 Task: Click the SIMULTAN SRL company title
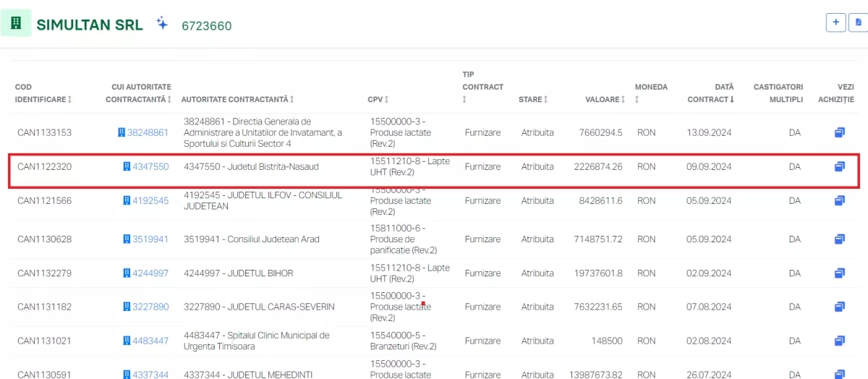click(90, 24)
